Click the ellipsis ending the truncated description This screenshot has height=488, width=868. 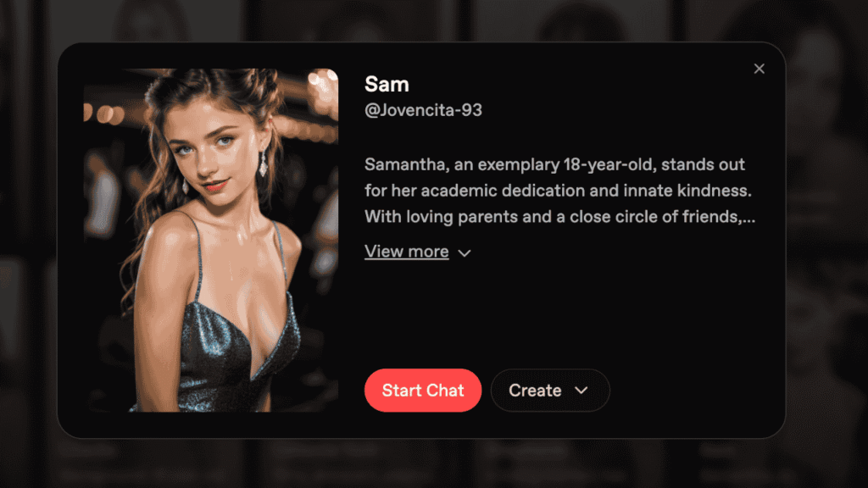pyautogui.click(x=749, y=218)
